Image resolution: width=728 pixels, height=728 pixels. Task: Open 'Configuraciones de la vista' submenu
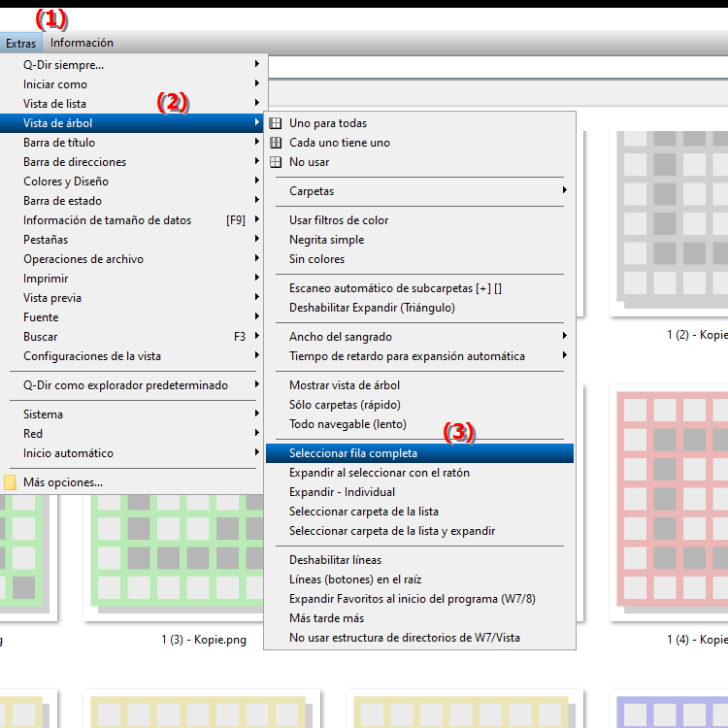point(131,356)
